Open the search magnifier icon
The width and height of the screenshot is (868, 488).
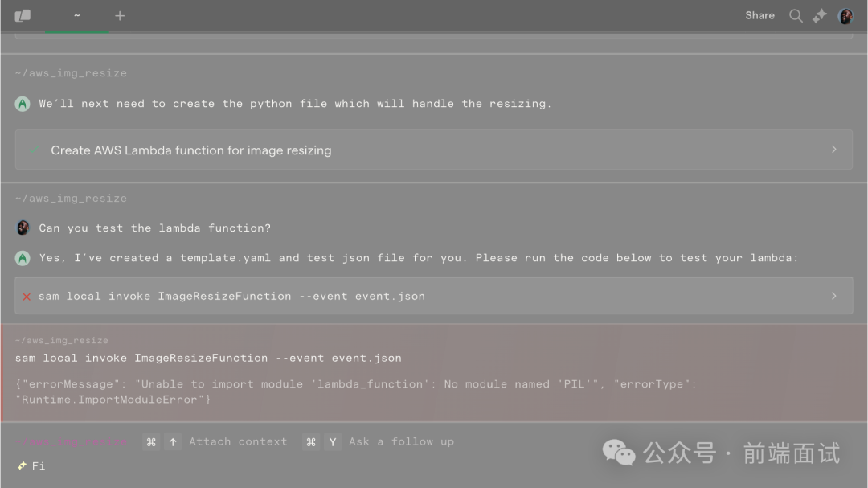click(x=796, y=15)
